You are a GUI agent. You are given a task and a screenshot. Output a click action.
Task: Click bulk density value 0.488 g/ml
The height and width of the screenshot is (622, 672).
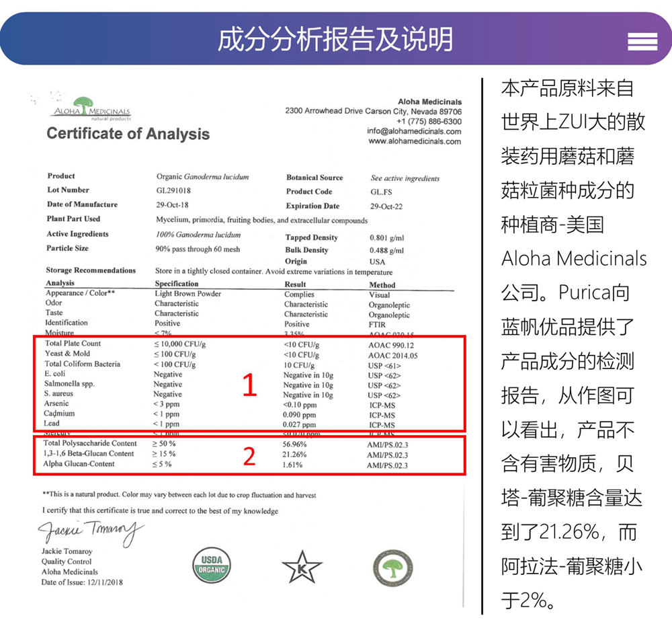386,251
